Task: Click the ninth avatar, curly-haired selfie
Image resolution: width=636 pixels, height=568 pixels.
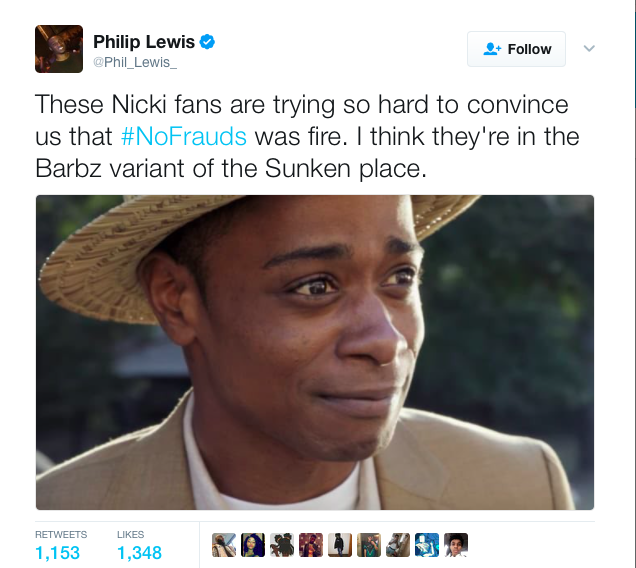Action: pos(456,545)
